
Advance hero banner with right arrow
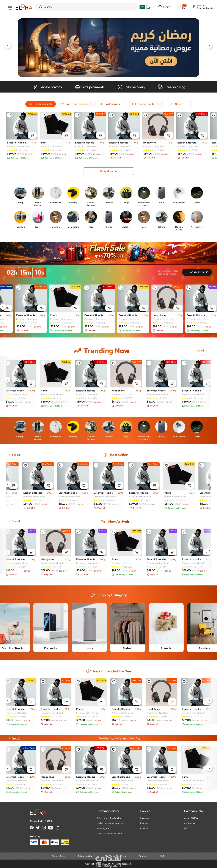(x=209, y=45)
